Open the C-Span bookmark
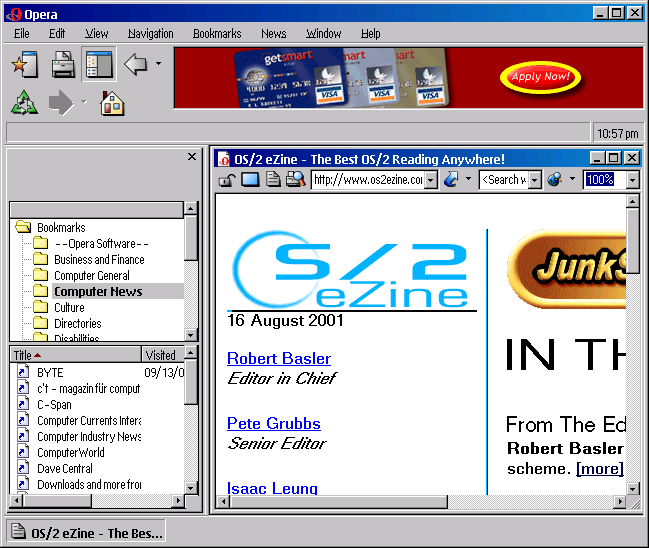The height and width of the screenshot is (548, 649). click(x=54, y=405)
